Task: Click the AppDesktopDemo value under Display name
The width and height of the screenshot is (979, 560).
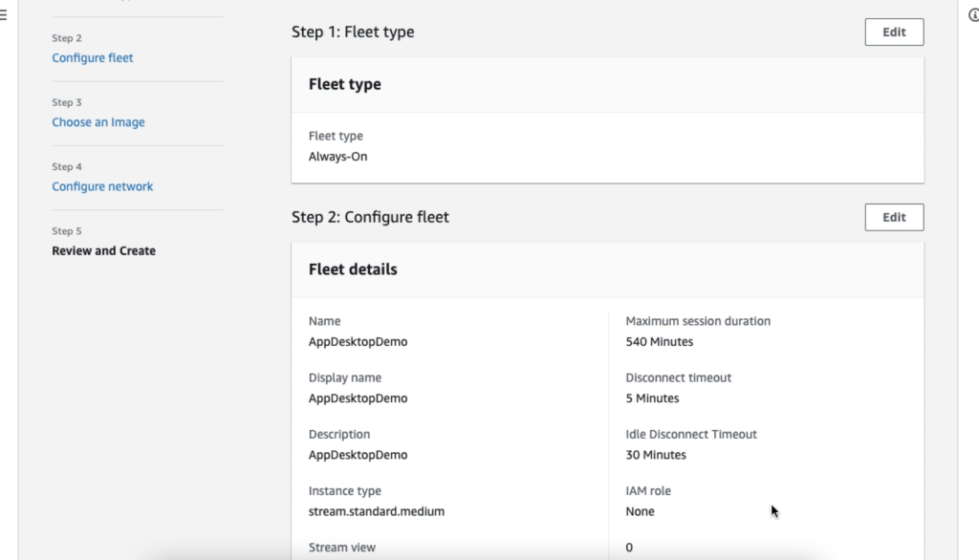Action: [358, 398]
